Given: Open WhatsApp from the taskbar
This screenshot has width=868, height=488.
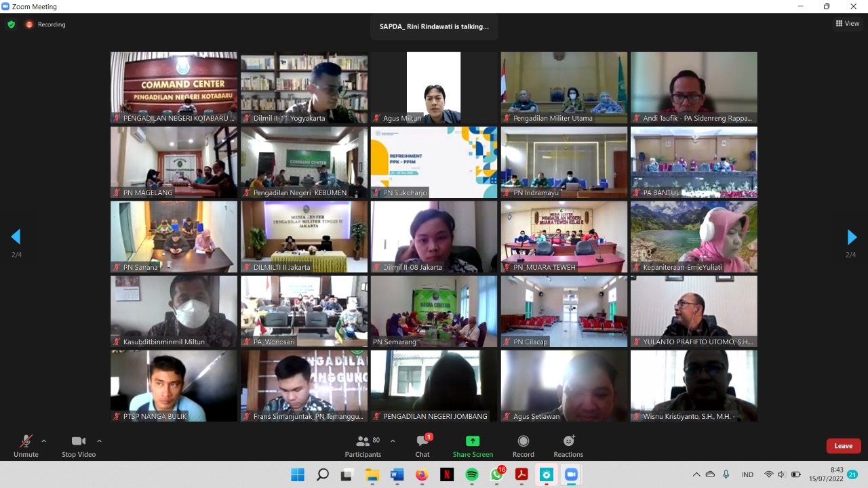Looking at the screenshot, I should click(497, 474).
